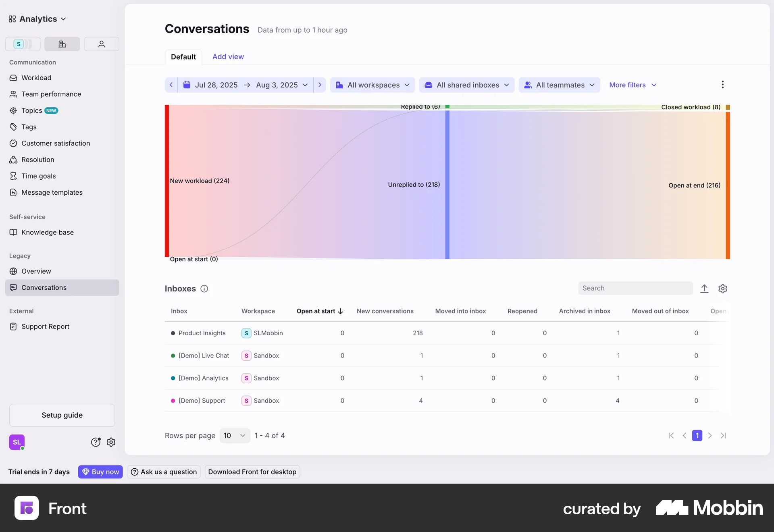Open the new Topics analytics page
Viewport: 774px width, 532px height.
coord(31,110)
